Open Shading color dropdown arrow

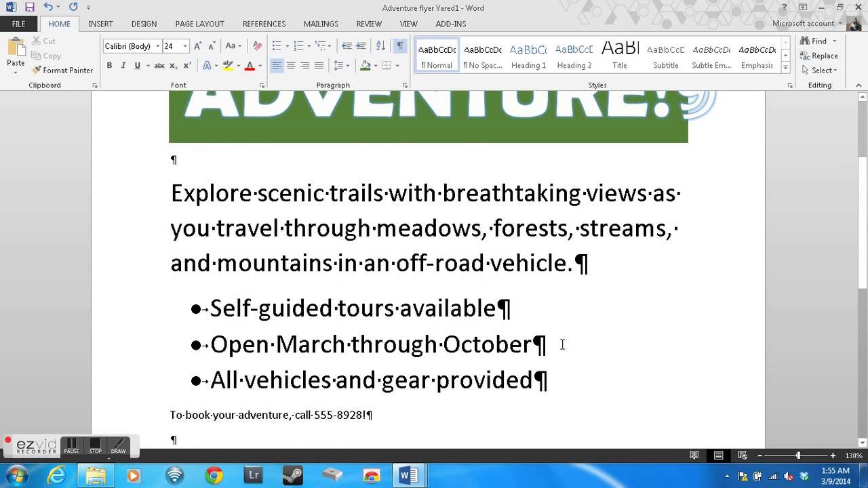pos(376,66)
